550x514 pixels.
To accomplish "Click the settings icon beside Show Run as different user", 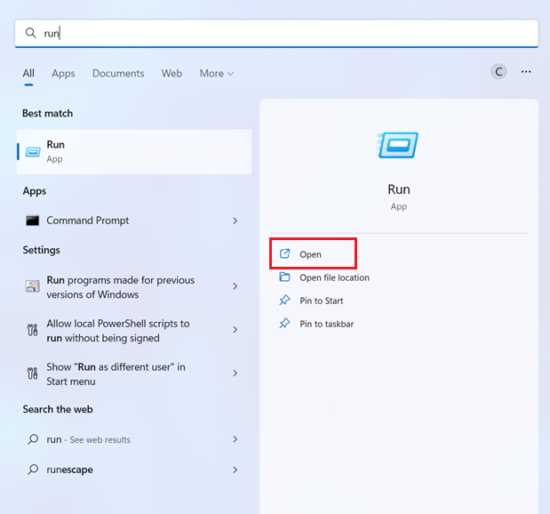I will point(32,373).
